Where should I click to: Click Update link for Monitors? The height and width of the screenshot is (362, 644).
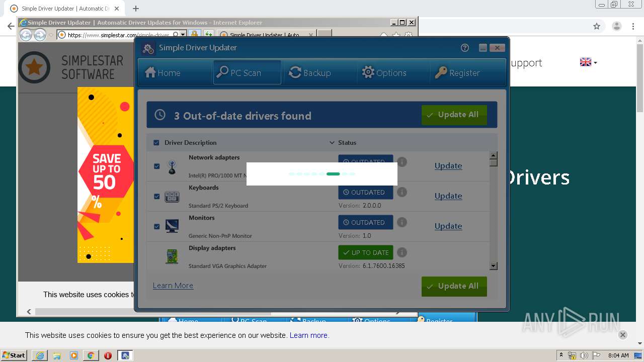click(448, 226)
